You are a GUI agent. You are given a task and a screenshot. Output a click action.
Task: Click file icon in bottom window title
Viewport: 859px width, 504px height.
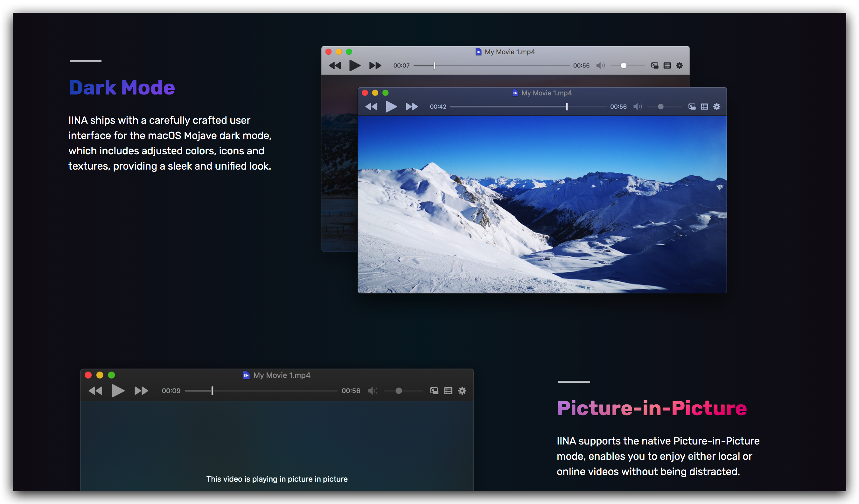pos(246,375)
